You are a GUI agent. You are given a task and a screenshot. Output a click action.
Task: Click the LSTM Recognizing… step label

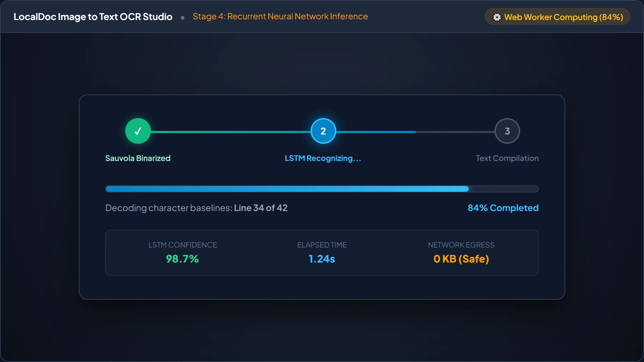pos(323,158)
